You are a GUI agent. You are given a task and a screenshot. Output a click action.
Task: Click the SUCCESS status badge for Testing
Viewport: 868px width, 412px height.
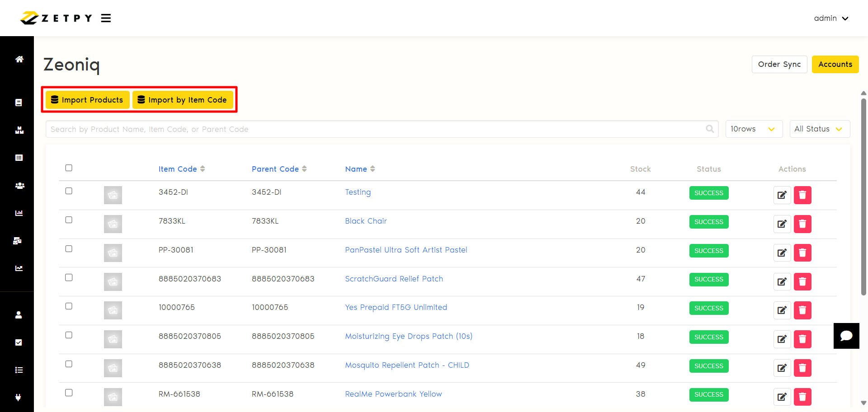point(709,193)
